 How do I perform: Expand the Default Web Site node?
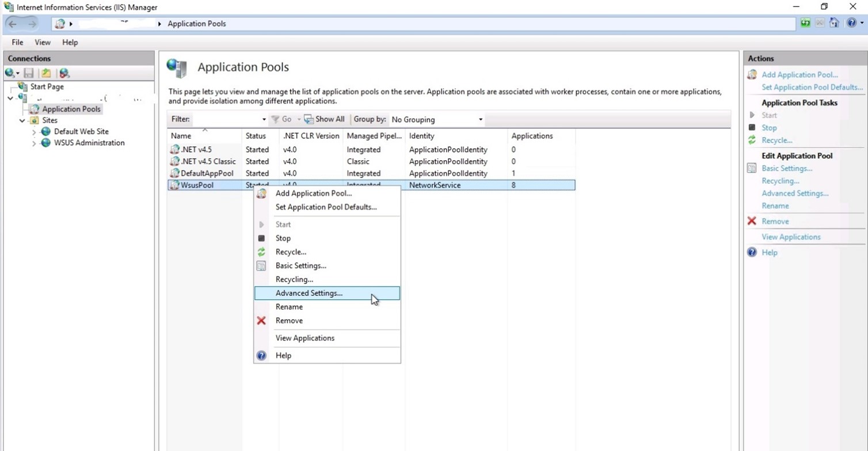coord(34,132)
